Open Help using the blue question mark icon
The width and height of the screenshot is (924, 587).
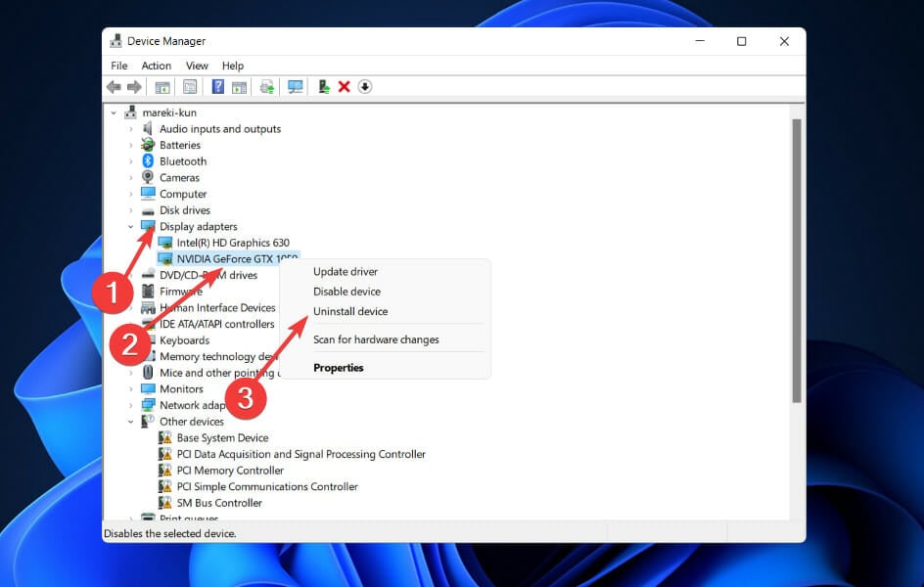click(216, 86)
